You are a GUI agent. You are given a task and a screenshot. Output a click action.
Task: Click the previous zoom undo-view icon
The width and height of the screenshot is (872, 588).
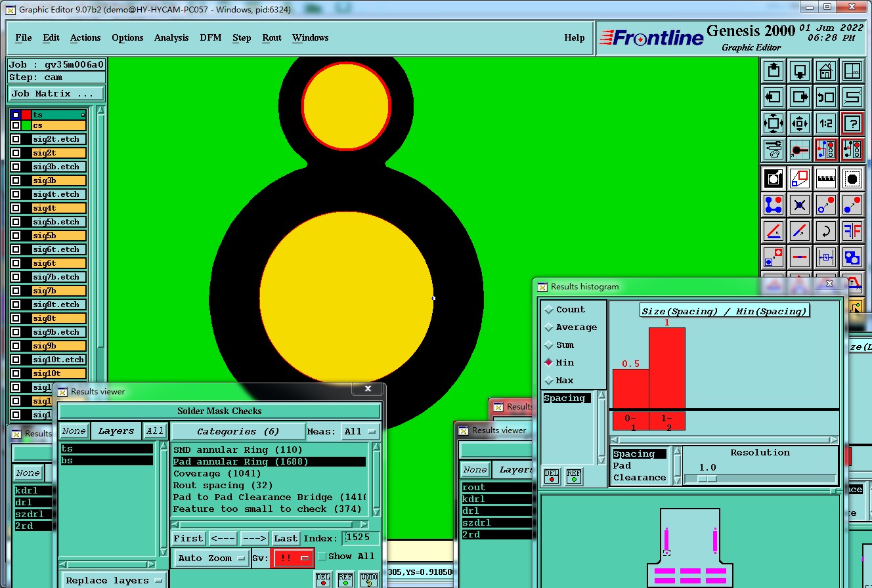coord(826,97)
